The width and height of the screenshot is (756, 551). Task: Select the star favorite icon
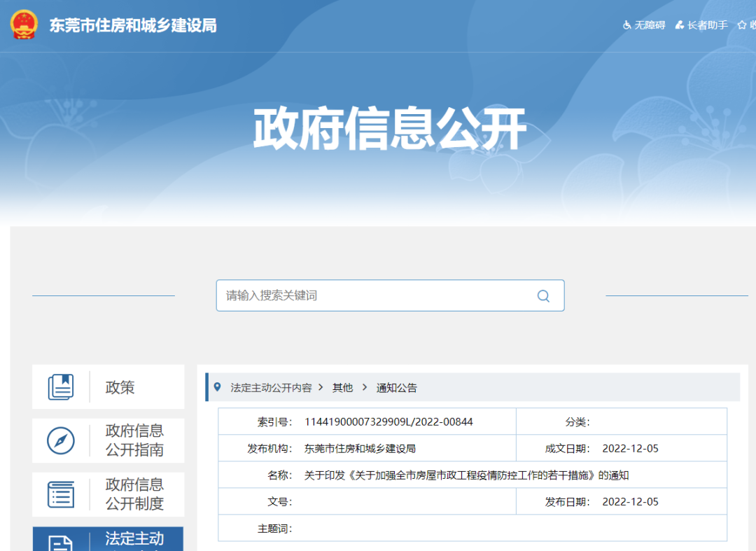[742, 25]
